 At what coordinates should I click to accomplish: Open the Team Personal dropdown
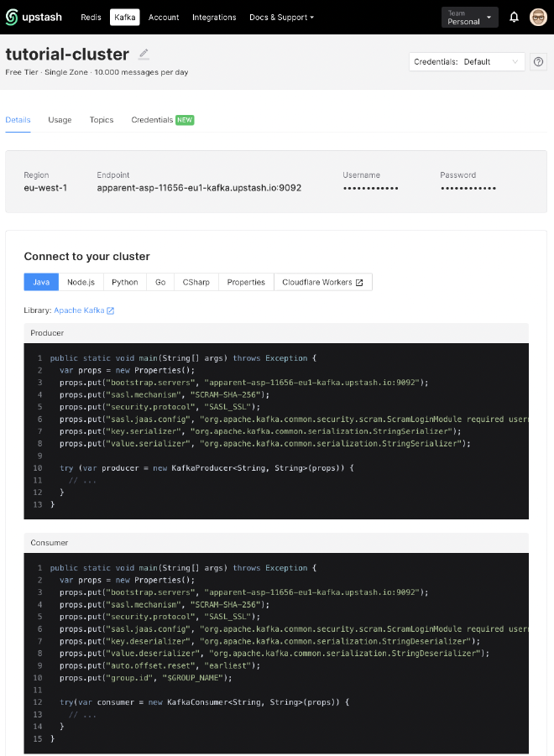pos(469,17)
